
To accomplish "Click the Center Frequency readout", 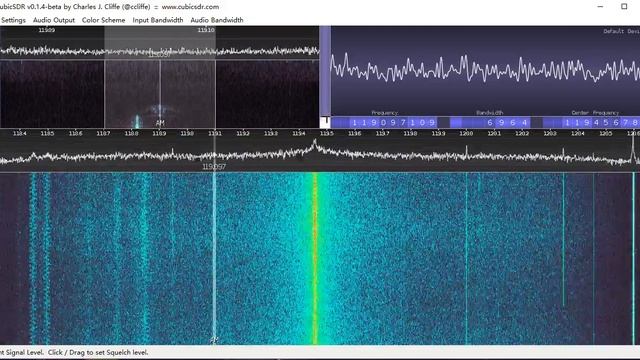I will (x=591, y=122).
